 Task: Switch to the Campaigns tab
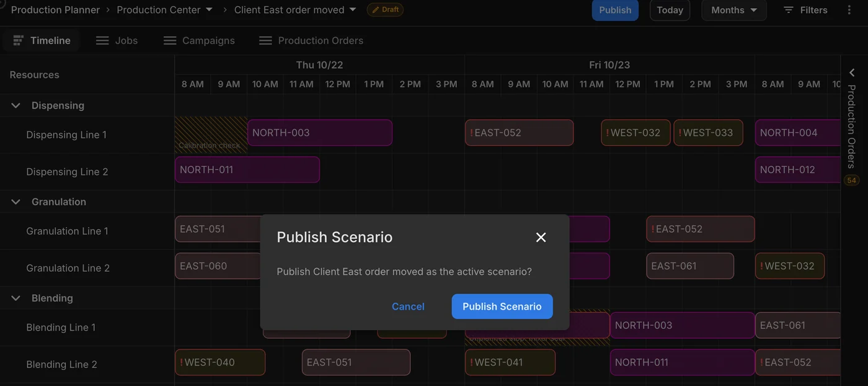[199, 40]
